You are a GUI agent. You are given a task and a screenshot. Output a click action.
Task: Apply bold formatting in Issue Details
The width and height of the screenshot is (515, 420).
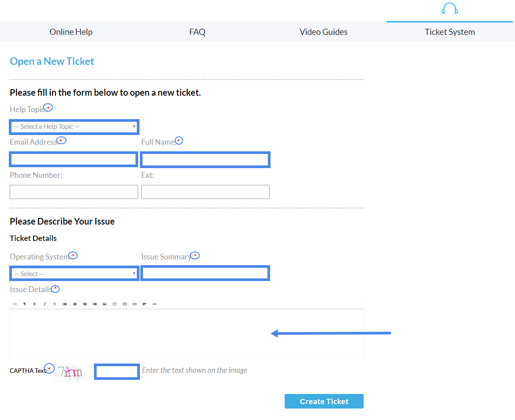(34, 304)
